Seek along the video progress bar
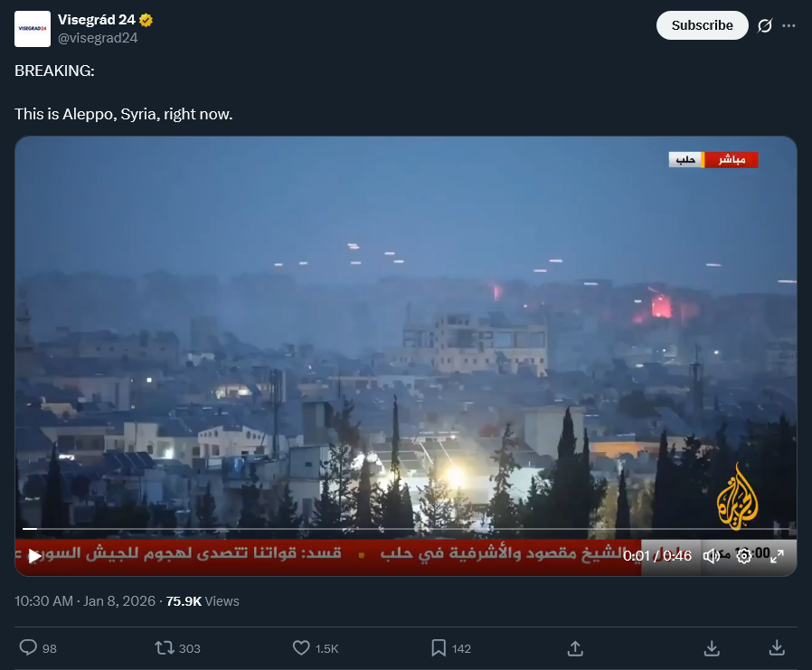 405,529
